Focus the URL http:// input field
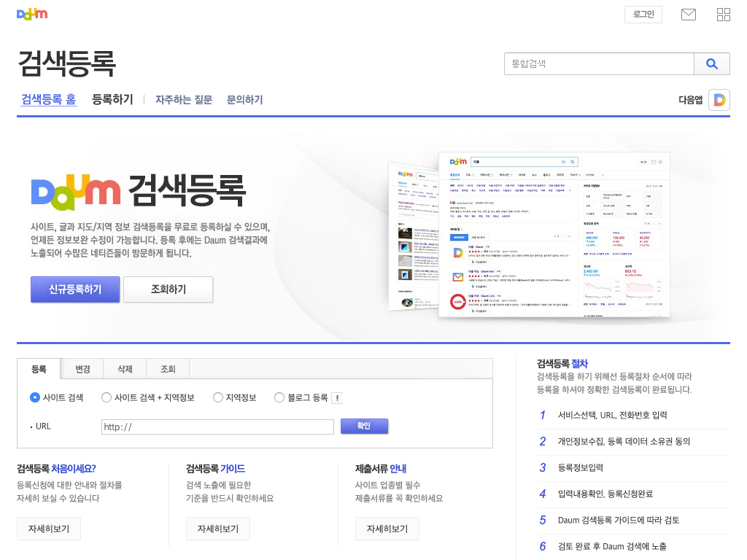This screenshot has height=560, width=747. tap(217, 427)
